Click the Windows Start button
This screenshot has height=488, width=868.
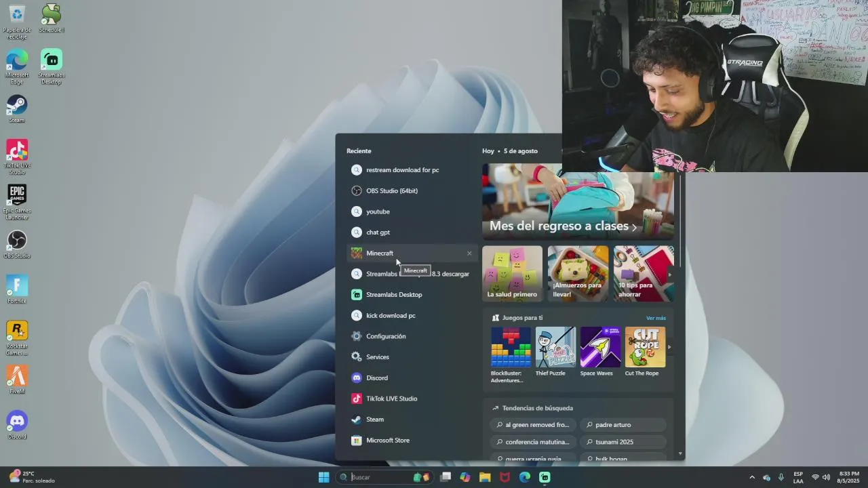coord(324,477)
